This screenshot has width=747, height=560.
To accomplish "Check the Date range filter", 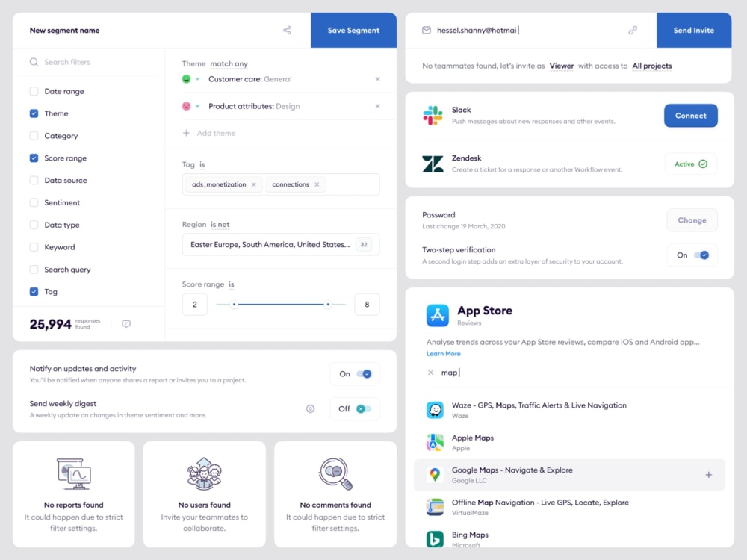I will (x=34, y=91).
